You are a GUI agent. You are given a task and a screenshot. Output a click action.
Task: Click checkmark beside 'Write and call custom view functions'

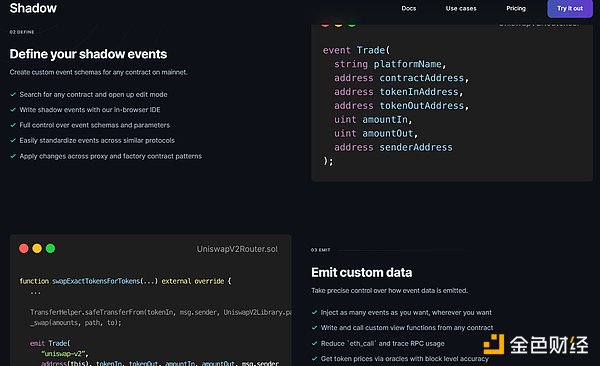tap(315, 328)
